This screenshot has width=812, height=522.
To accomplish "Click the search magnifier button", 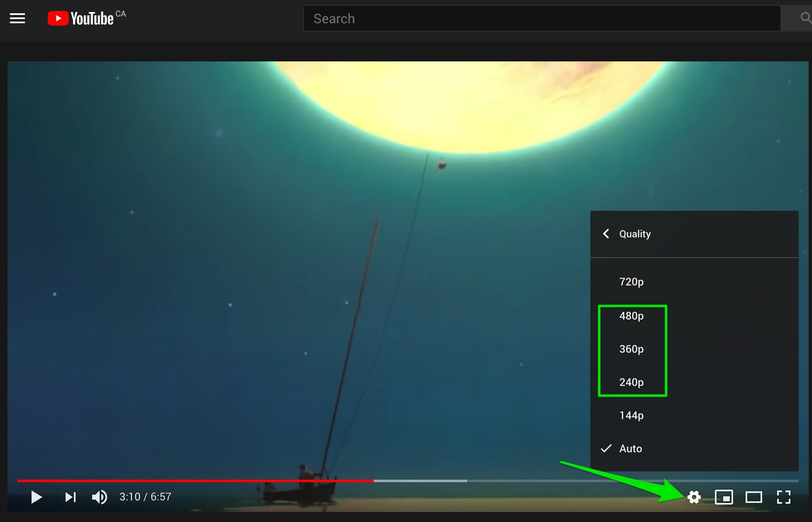I will point(805,18).
